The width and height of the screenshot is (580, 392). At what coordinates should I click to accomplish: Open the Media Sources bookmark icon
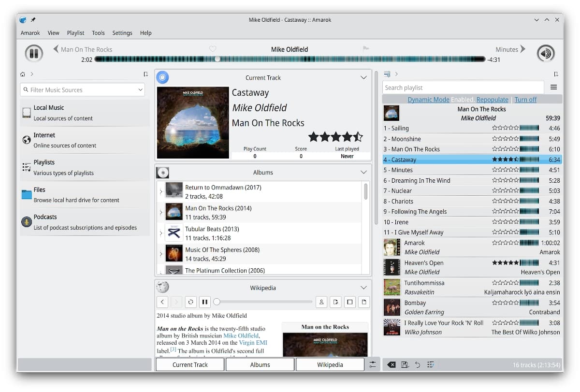point(145,74)
